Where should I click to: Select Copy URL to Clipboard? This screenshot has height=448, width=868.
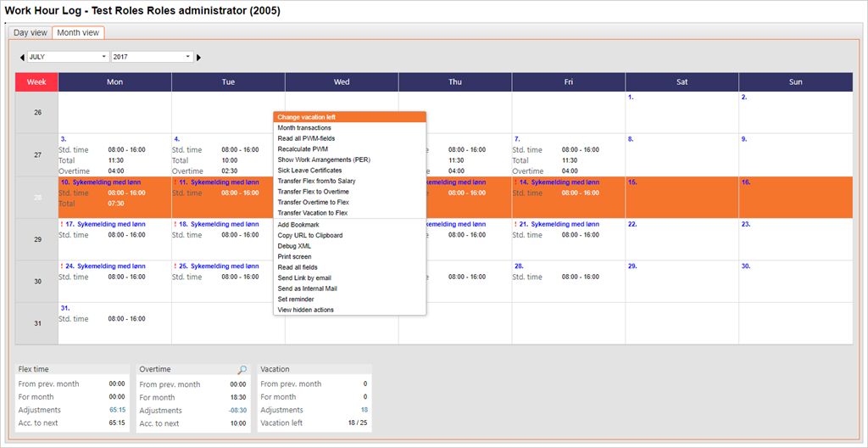(x=310, y=235)
